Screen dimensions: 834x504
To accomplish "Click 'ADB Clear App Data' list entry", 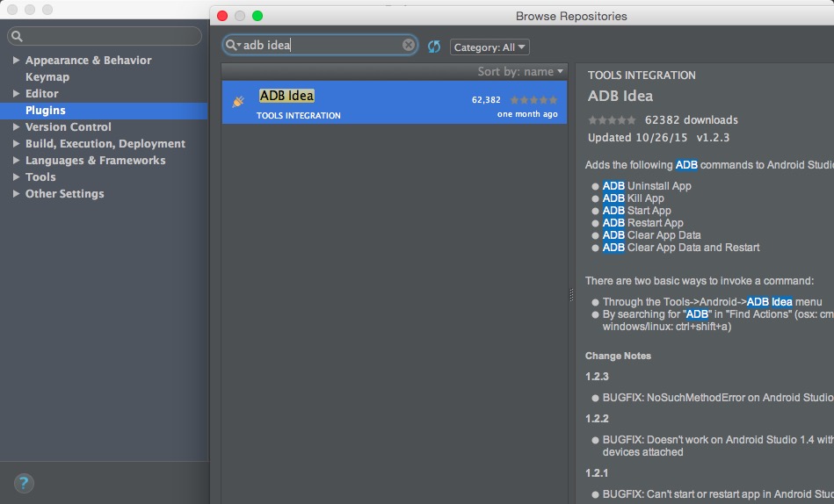I will point(651,235).
